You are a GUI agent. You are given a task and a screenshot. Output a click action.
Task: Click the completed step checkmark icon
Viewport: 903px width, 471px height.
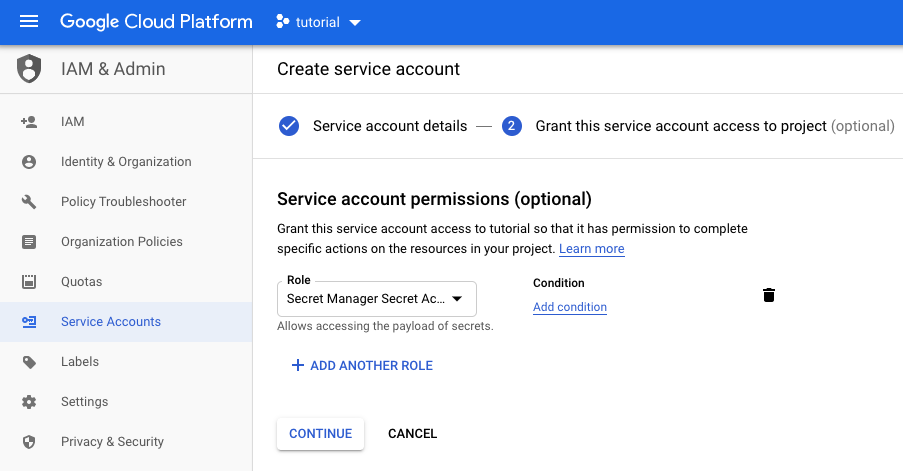coord(289,126)
